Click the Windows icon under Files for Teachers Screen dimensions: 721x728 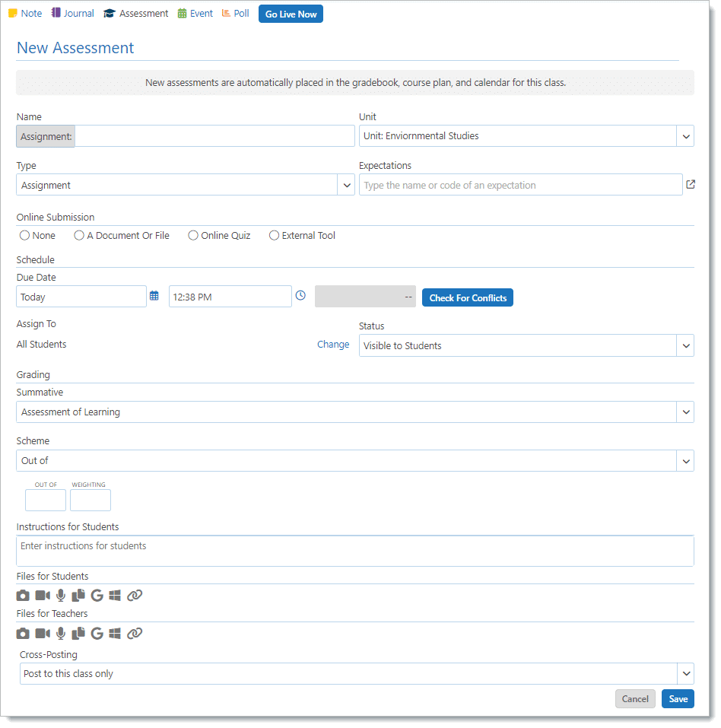tap(115, 634)
